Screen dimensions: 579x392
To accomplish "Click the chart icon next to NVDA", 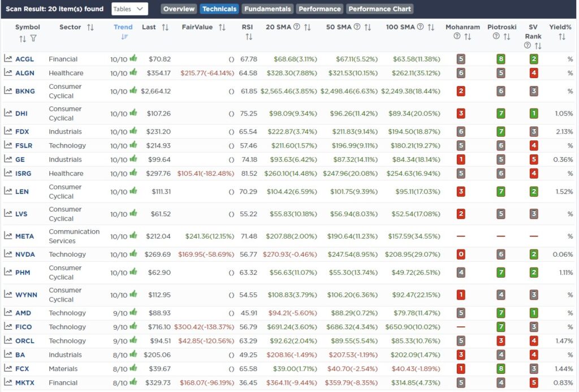I will 8,255.
